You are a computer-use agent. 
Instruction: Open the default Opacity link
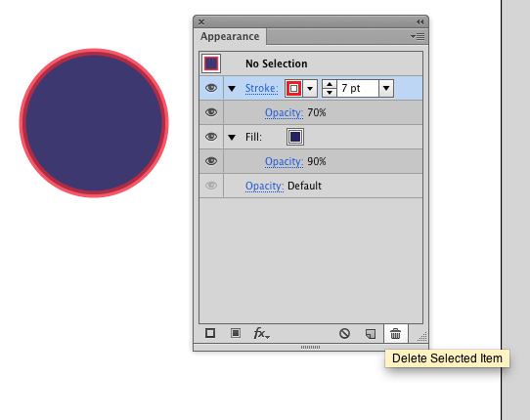(264, 186)
